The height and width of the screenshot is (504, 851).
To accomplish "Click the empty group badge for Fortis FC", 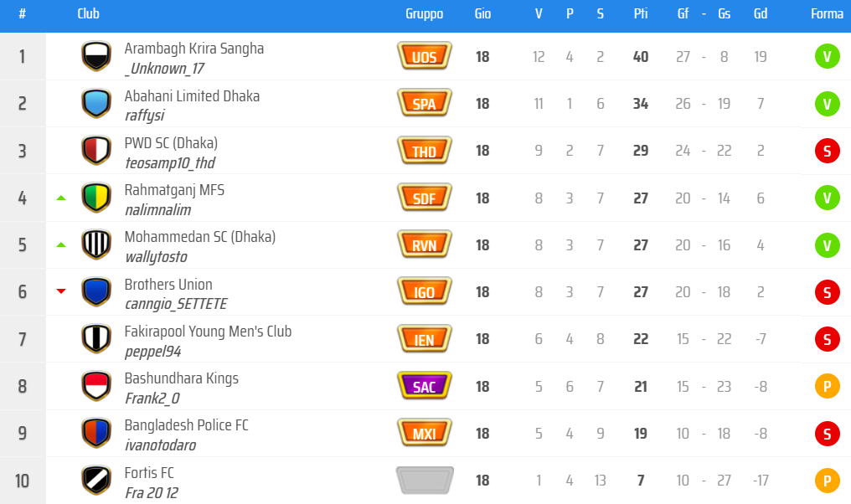I will tap(425, 481).
